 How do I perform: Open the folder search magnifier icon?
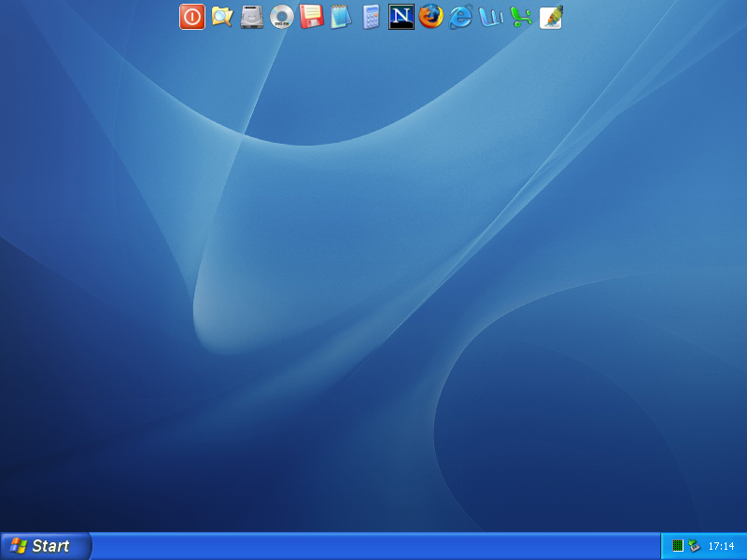221,17
